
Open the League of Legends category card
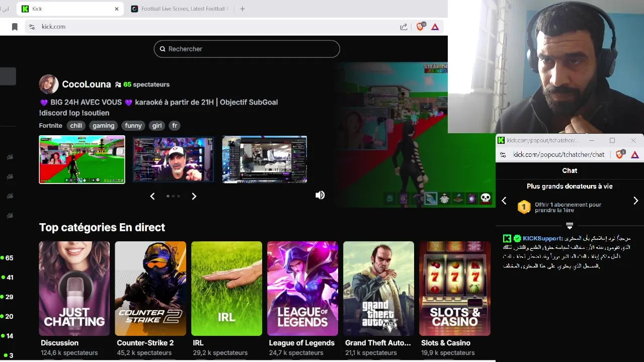click(x=302, y=289)
